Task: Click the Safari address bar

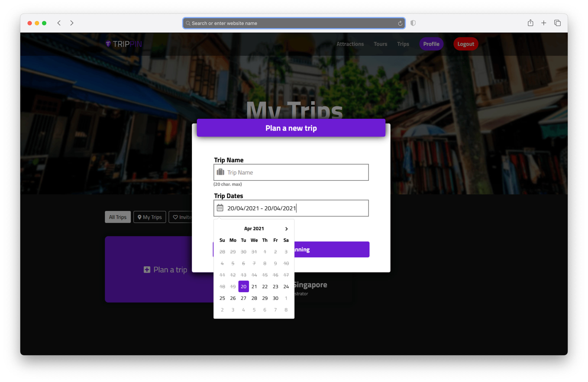Action: 291,23
